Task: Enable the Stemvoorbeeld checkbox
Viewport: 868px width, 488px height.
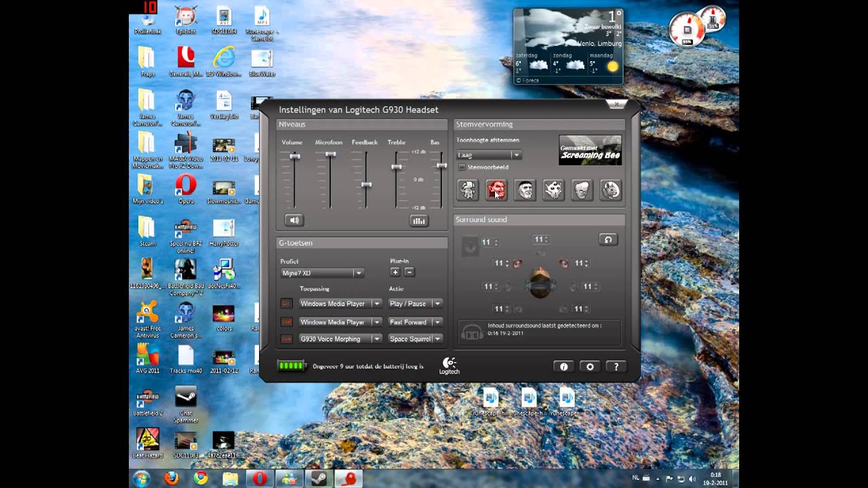Action: [x=462, y=167]
